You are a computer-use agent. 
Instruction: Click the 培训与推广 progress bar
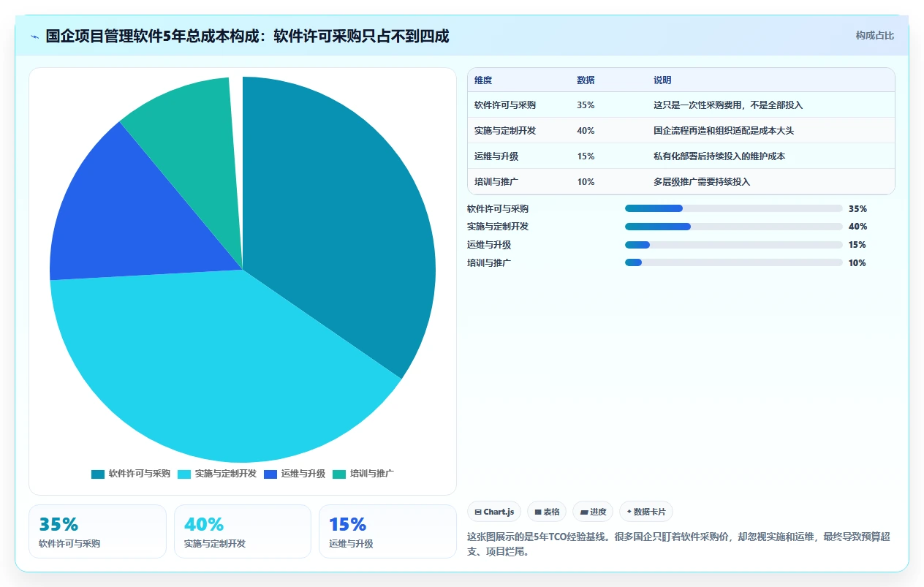(x=734, y=262)
